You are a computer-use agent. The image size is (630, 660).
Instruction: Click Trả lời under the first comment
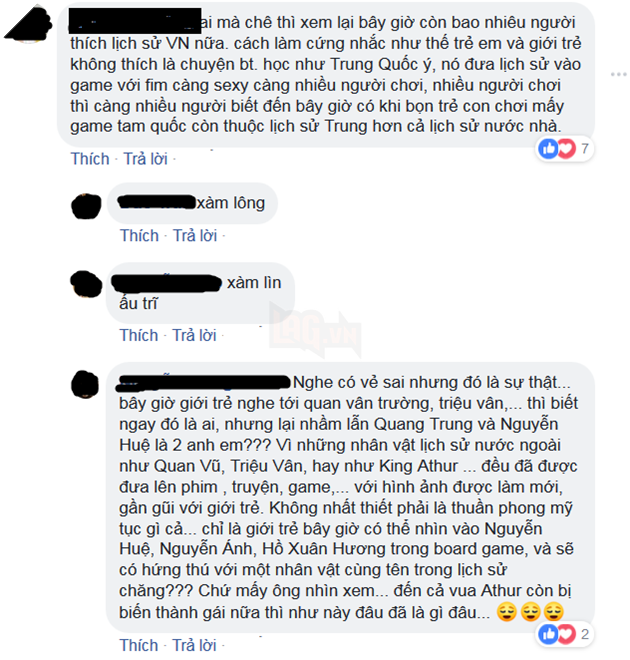click(145, 159)
